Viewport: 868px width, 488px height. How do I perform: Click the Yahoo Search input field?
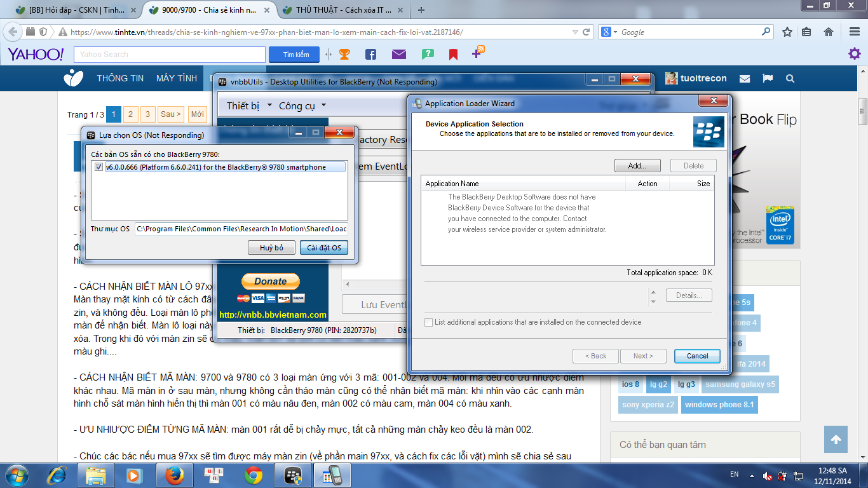pos(170,55)
